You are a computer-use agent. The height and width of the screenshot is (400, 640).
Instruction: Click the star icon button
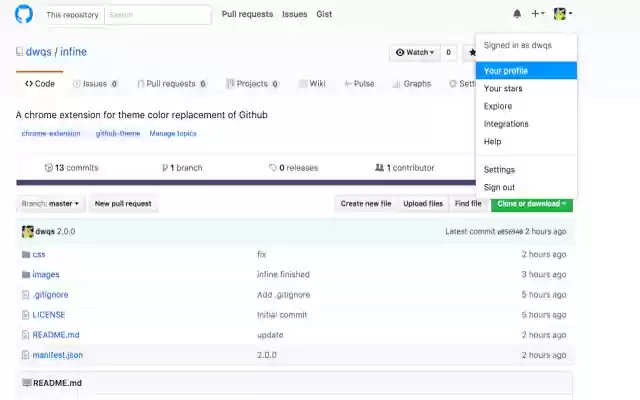[x=472, y=52]
